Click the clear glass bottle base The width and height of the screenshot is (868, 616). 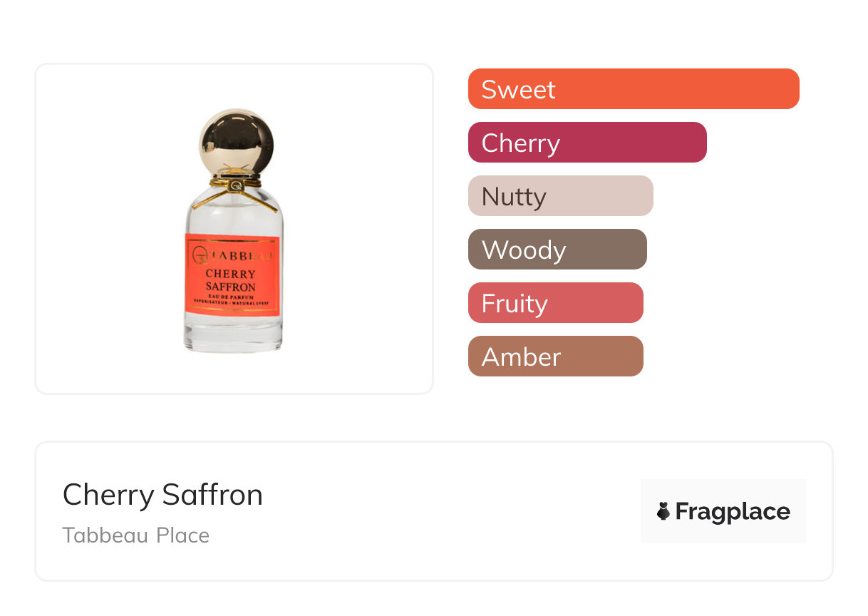point(233,337)
